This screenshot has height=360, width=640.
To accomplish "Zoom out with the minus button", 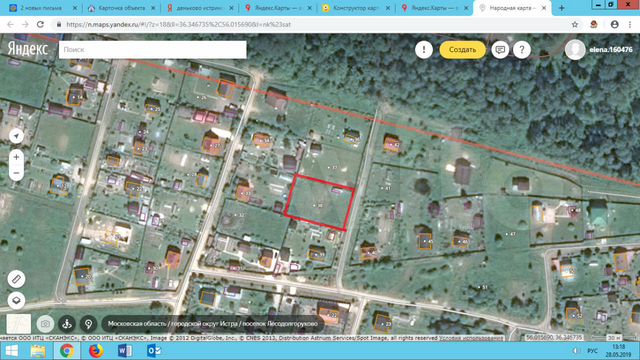I will 16,173.
